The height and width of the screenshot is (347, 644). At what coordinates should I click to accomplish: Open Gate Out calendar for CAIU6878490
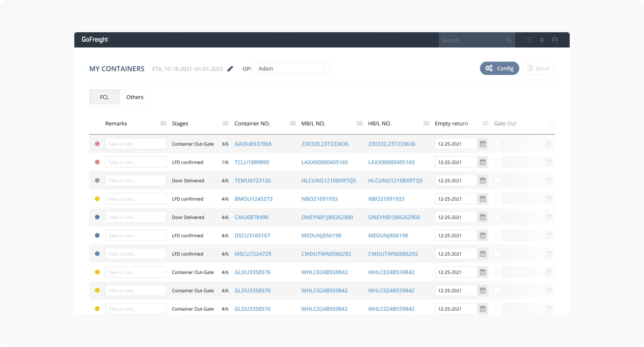[x=549, y=217]
